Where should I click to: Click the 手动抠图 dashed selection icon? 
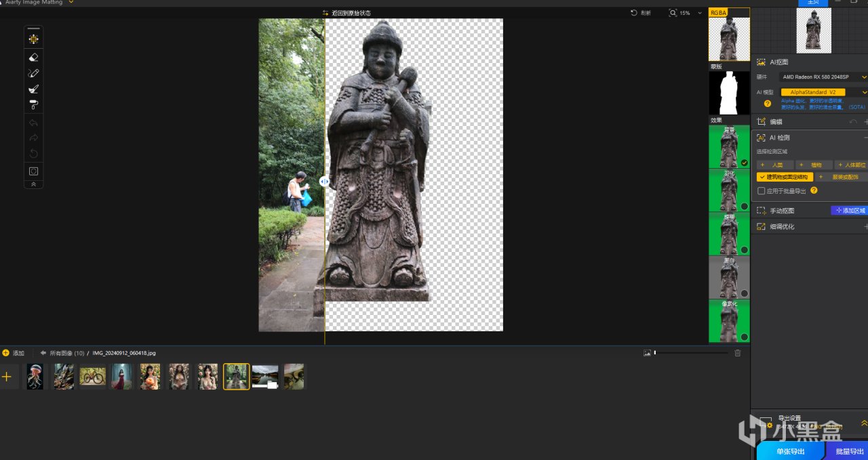pos(762,211)
